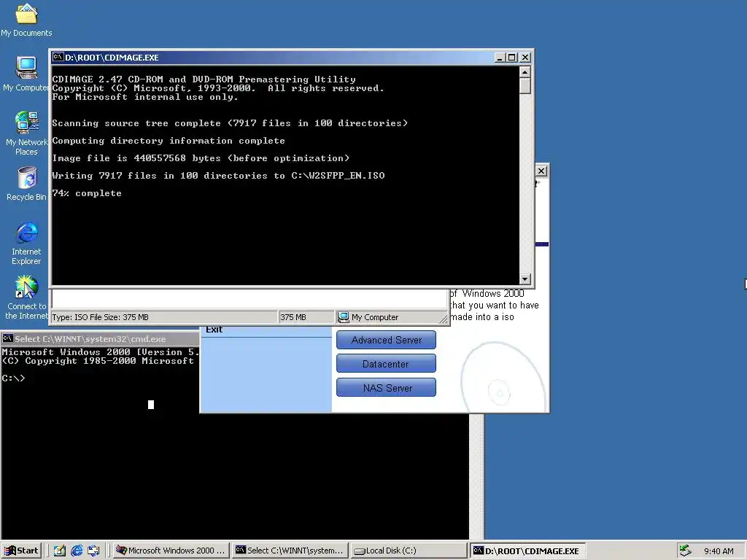Click the Datacenter button
747x560 pixels.
pyautogui.click(x=386, y=364)
